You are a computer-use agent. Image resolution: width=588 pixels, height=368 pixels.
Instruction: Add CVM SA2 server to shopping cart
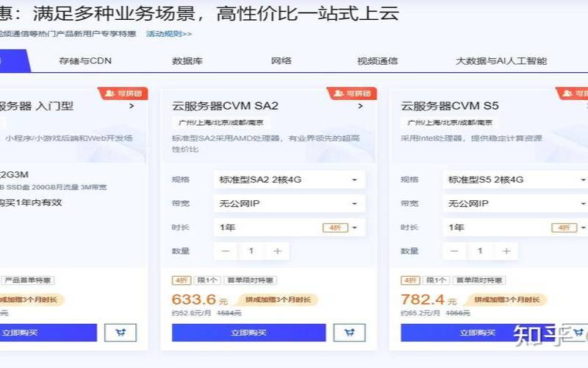tap(349, 333)
